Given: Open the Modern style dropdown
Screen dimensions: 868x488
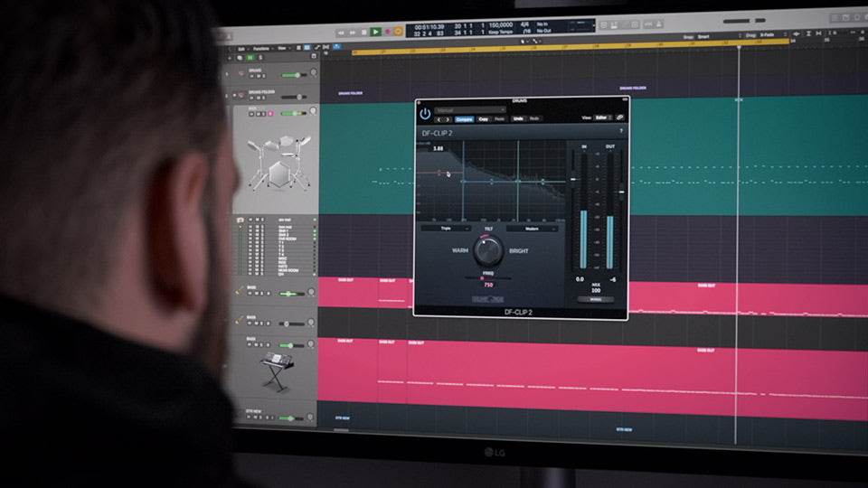Looking at the screenshot, I should 532,229.
